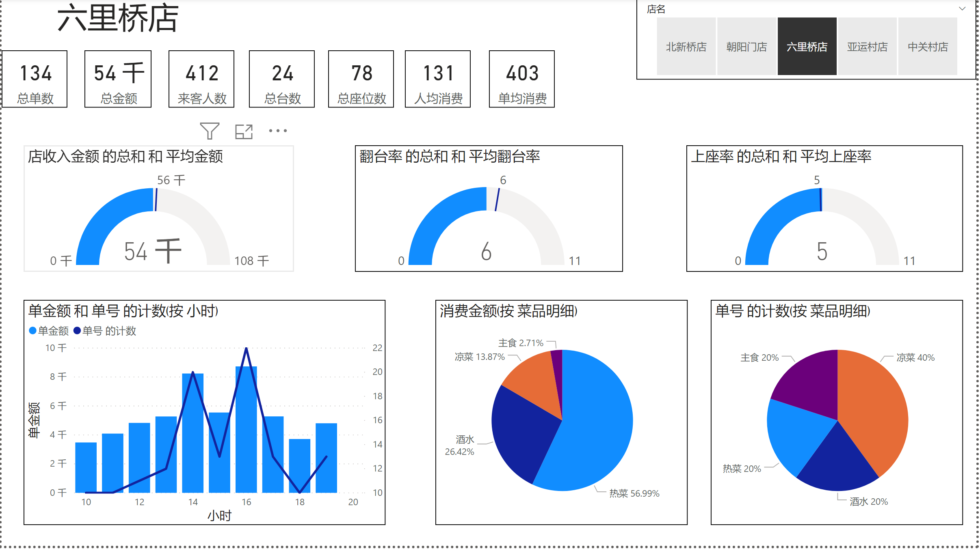980x549 pixels.
Task: Click the 上座率 gauge title
Action: tap(781, 156)
